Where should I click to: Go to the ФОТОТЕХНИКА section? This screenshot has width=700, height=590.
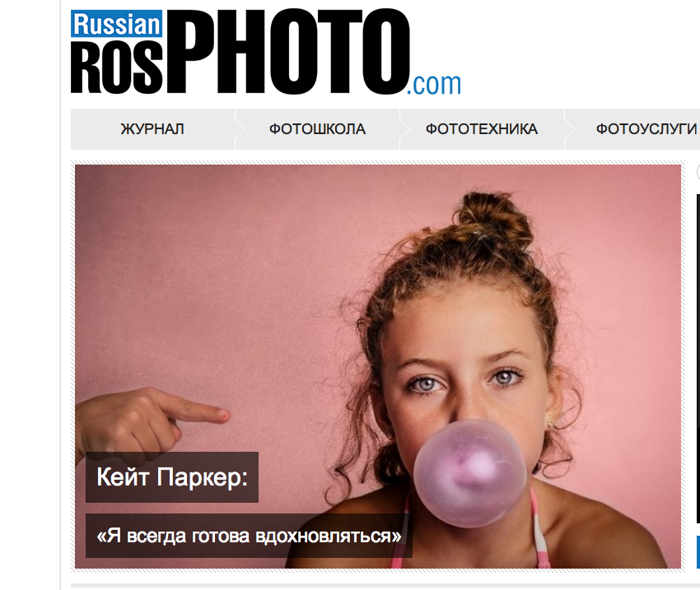point(482,129)
